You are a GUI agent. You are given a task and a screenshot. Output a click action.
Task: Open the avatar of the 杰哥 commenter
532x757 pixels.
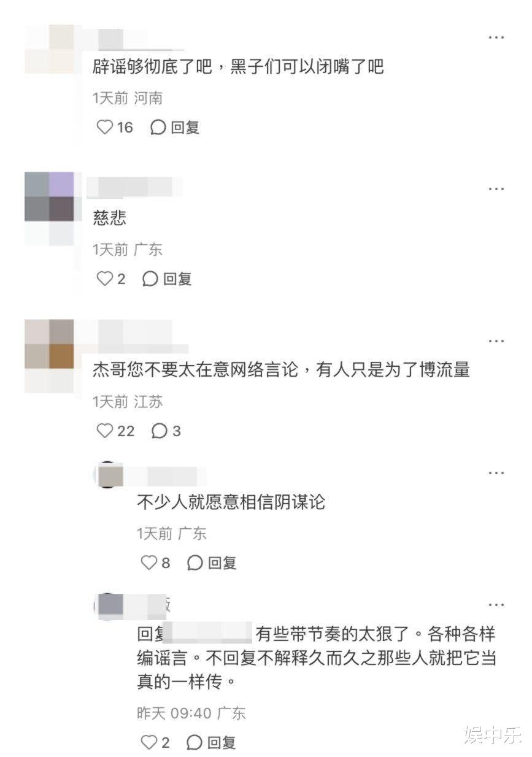click(x=49, y=344)
